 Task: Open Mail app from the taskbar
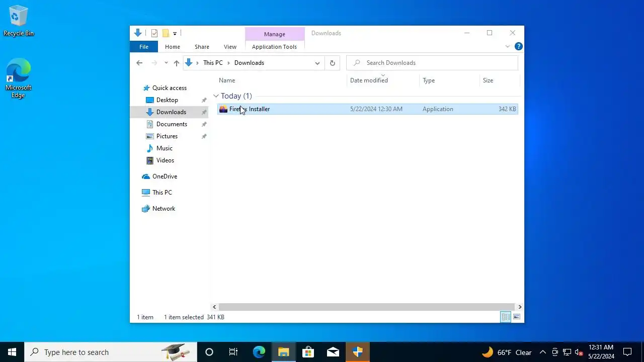[x=333, y=352]
